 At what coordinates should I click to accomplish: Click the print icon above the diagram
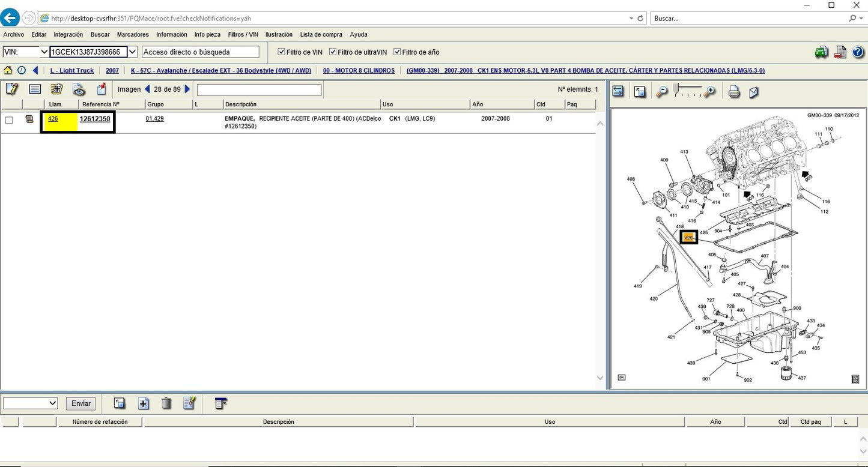733,92
